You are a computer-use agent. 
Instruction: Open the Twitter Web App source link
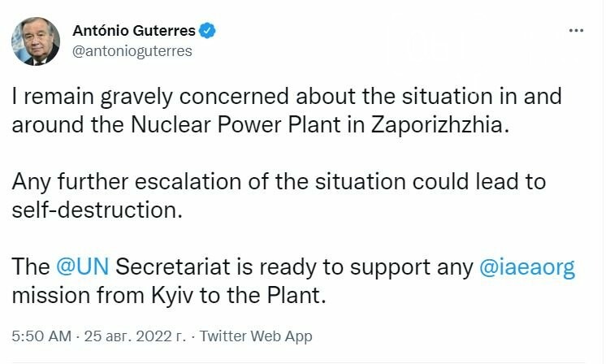pyautogui.click(x=255, y=336)
